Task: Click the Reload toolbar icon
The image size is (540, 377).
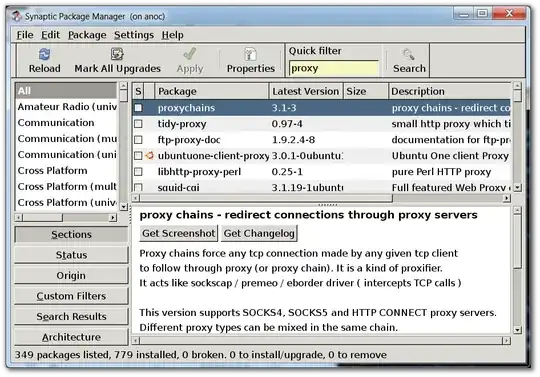Action: coord(44,54)
